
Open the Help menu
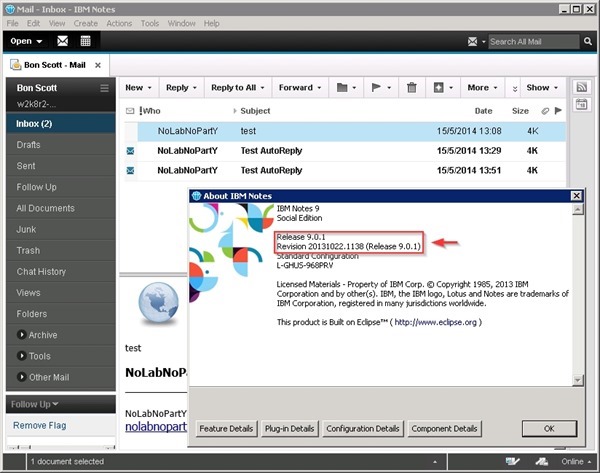click(211, 23)
